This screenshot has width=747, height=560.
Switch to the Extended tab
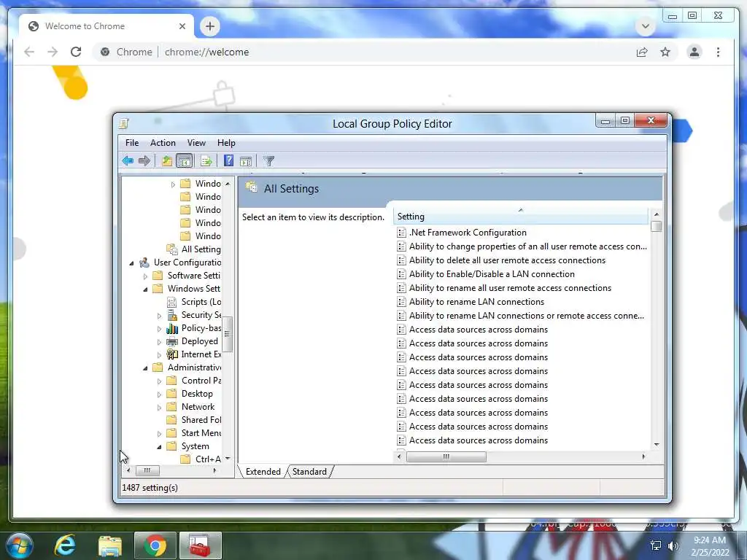coord(263,472)
